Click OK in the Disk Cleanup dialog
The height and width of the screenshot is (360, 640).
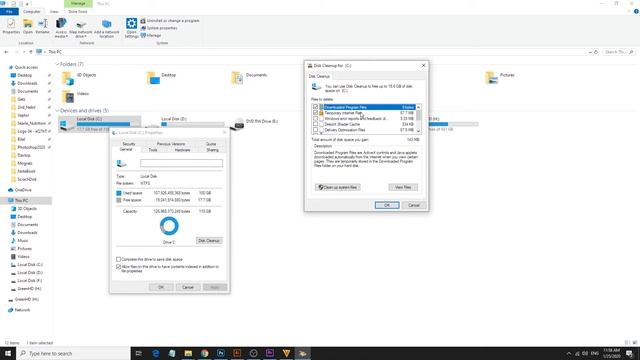(x=387, y=205)
